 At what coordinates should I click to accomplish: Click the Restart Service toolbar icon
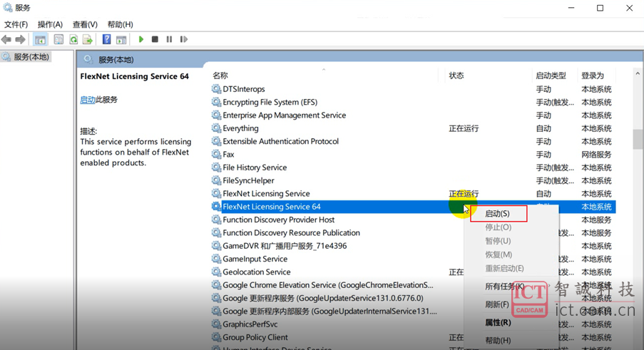[x=183, y=39]
